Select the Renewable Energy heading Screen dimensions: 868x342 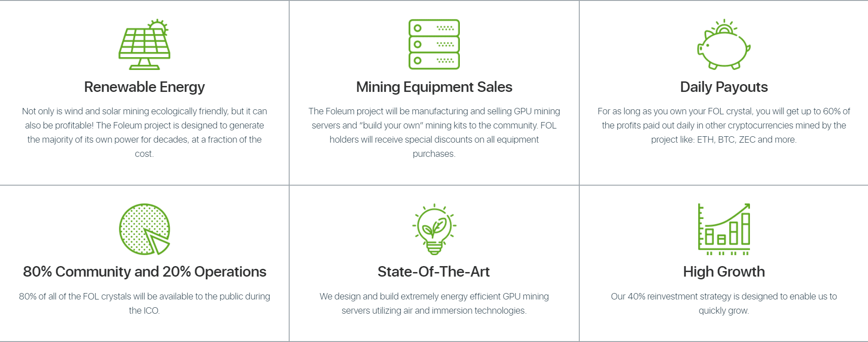tap(144, 87)
